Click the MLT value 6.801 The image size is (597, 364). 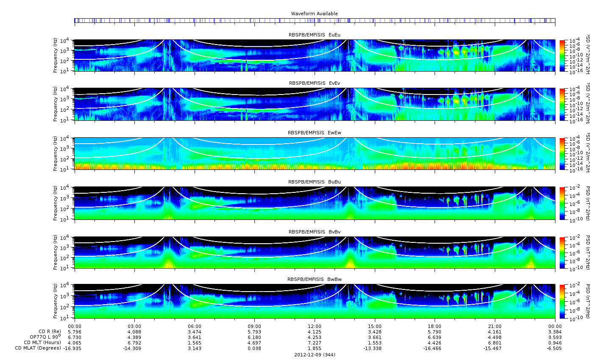495,342
